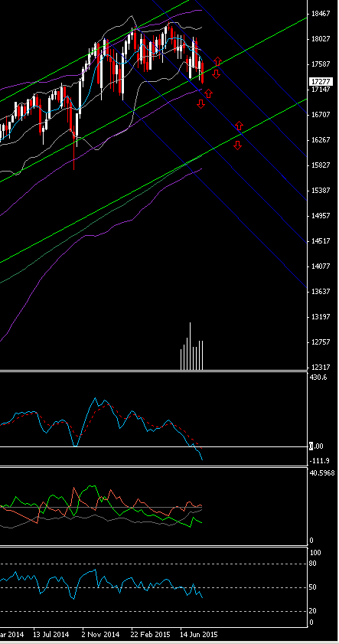Click the current price label 17277
339x644 pixels.
tap(321, 81)
